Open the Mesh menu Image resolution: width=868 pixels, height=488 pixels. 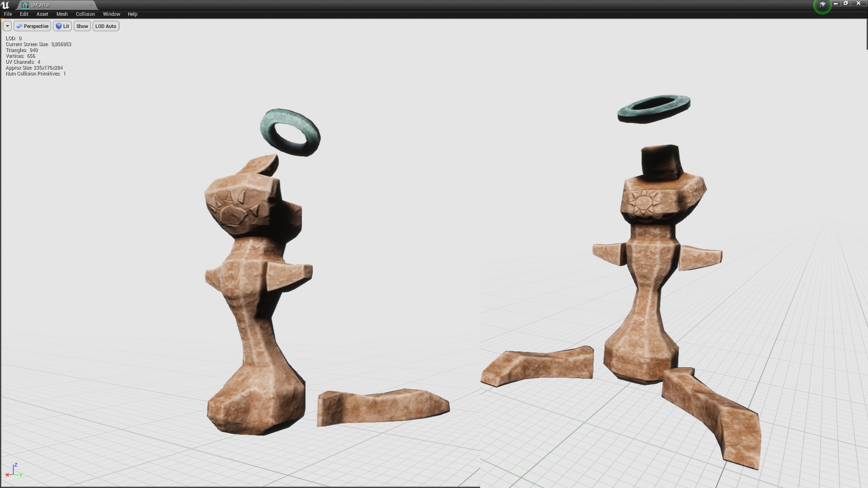point(62,14)
